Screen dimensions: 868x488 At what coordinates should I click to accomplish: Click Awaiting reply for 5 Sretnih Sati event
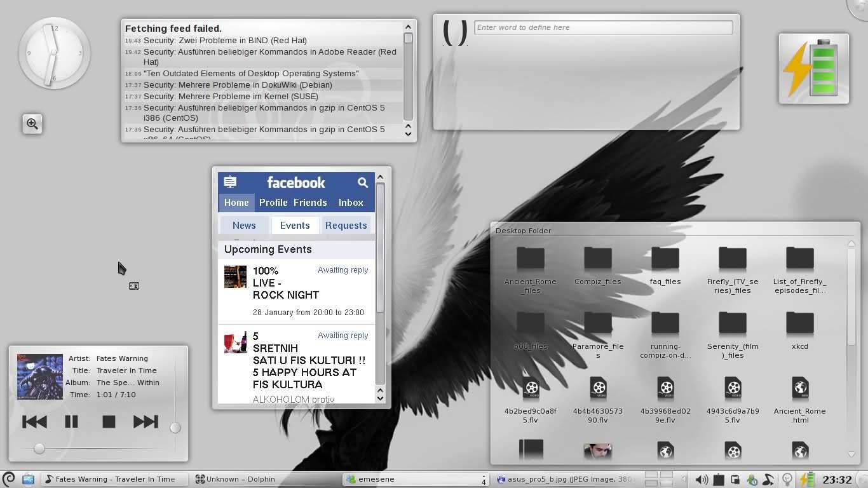click(343, 335)
